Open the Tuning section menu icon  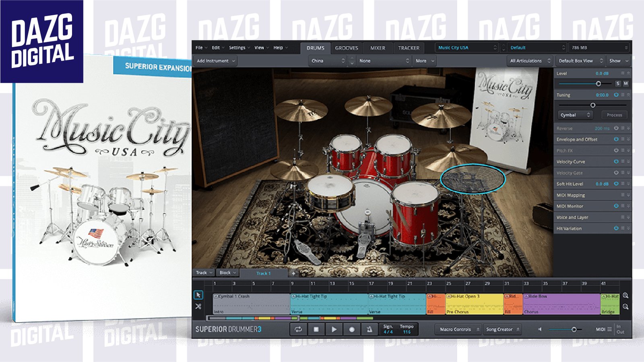point(623,95)
